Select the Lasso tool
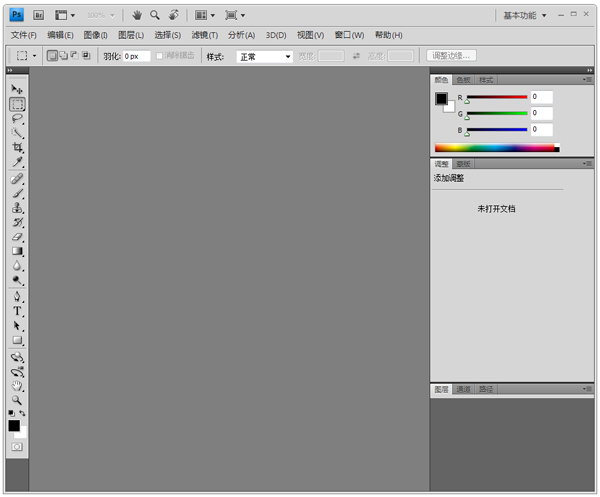The image size is (600, 497). tap(17, 118)
